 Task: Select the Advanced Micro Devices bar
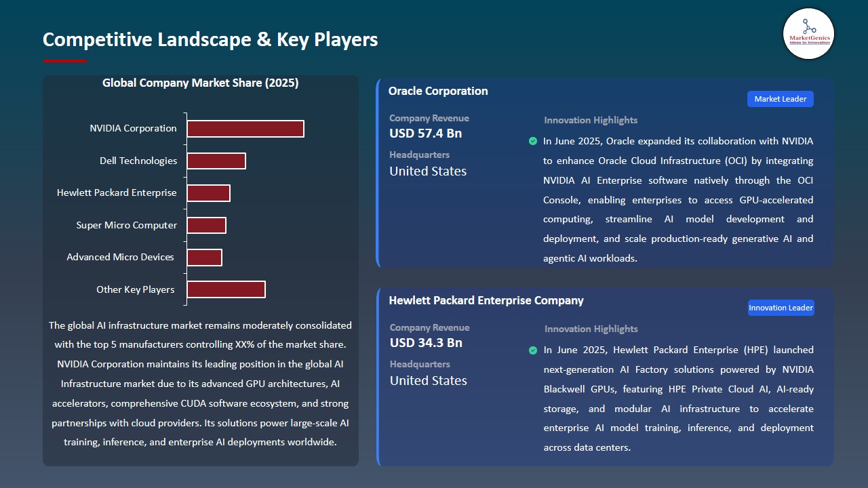point(205,258)
